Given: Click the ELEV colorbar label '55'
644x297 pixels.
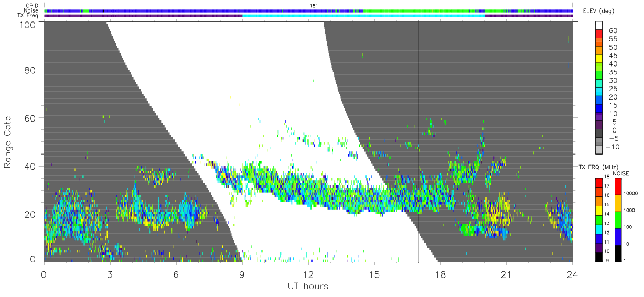Looking at the screenshot, I should tap(612, 39).
